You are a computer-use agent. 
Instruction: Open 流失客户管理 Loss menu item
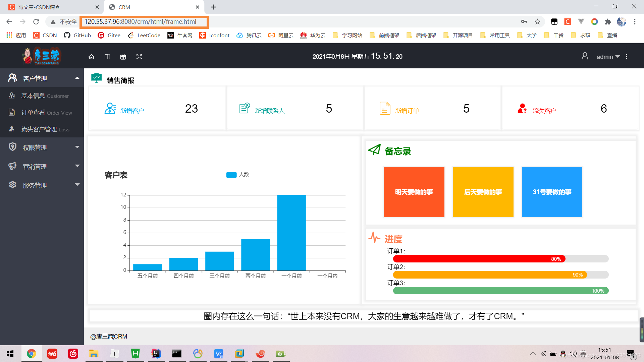click(x=45, y=129)
